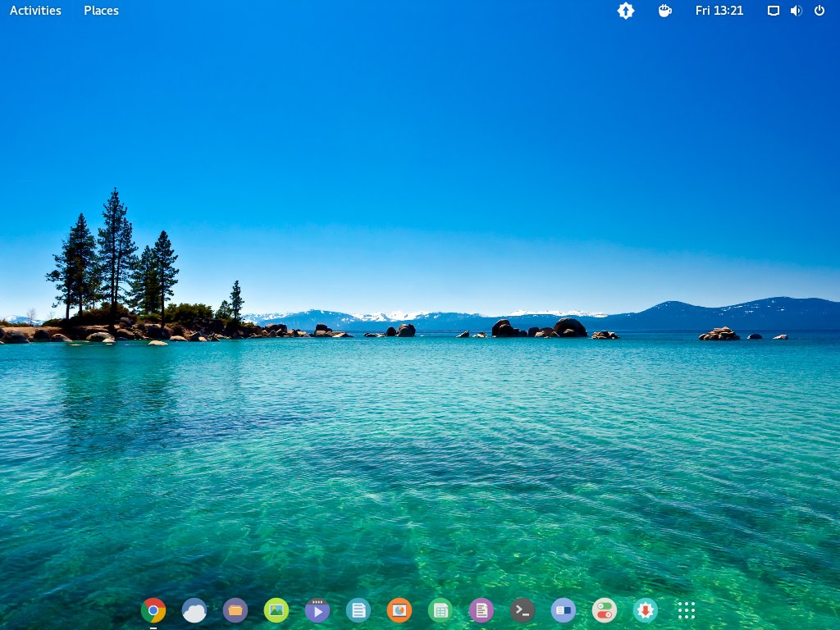Open the software update indicator menu
Screen dimensions: 840x630
click(626, 11)
